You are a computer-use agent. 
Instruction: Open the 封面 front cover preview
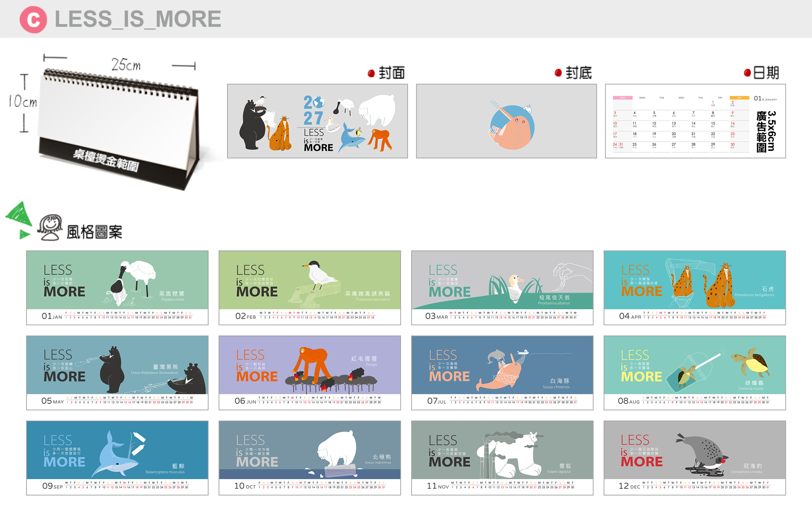point(318,121)
